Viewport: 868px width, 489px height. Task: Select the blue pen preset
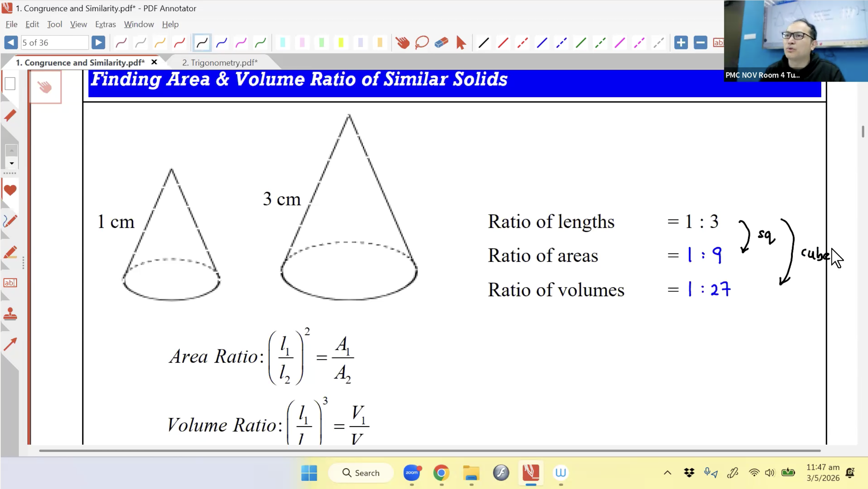pos(221,43)
